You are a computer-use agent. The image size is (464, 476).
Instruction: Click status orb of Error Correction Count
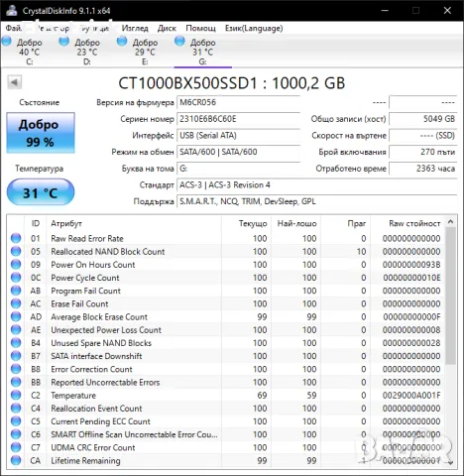tap(16, 369)
